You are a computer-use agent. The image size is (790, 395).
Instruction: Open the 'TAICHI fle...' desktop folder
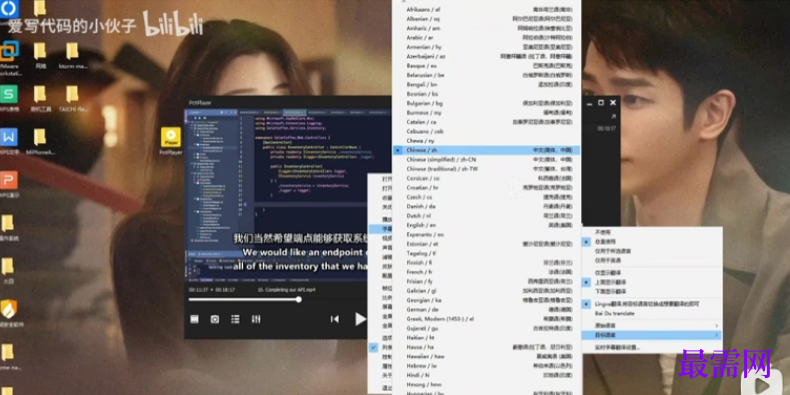(72, 98)
